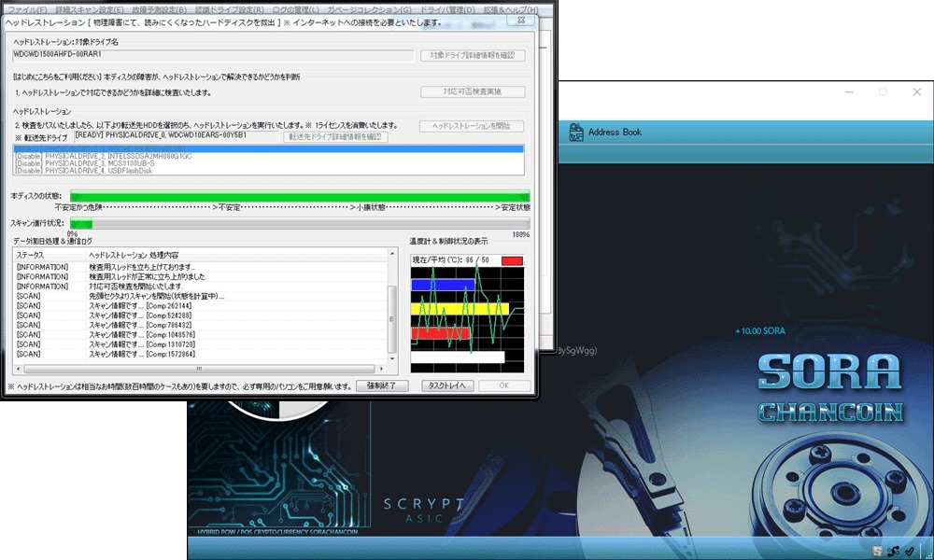Select log row 対応可否検査を開始いたします
Screen dimensions: 934x560
[200, 287]
